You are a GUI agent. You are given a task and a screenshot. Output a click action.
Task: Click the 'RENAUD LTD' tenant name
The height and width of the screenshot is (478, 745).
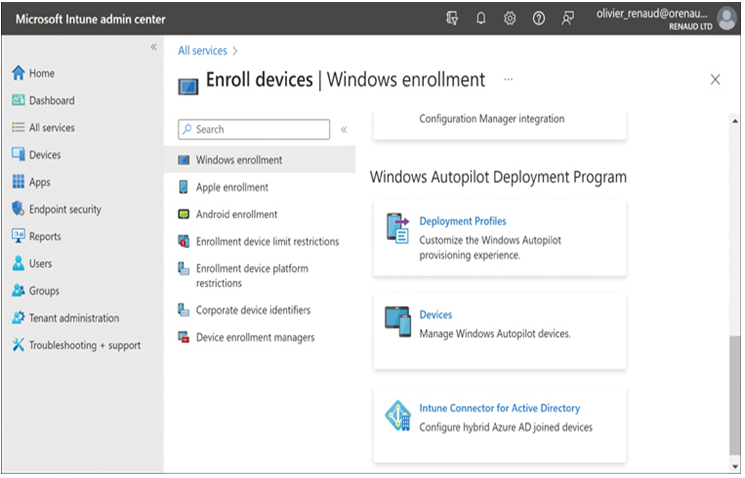click(x=693, y=27)
